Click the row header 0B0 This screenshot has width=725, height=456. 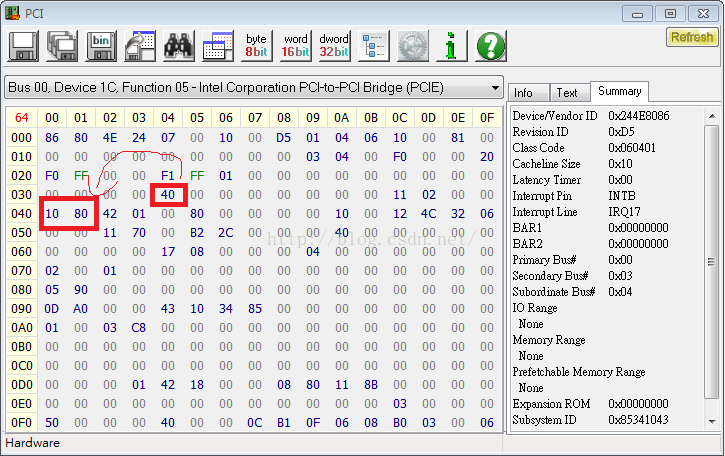coord(22,347)
